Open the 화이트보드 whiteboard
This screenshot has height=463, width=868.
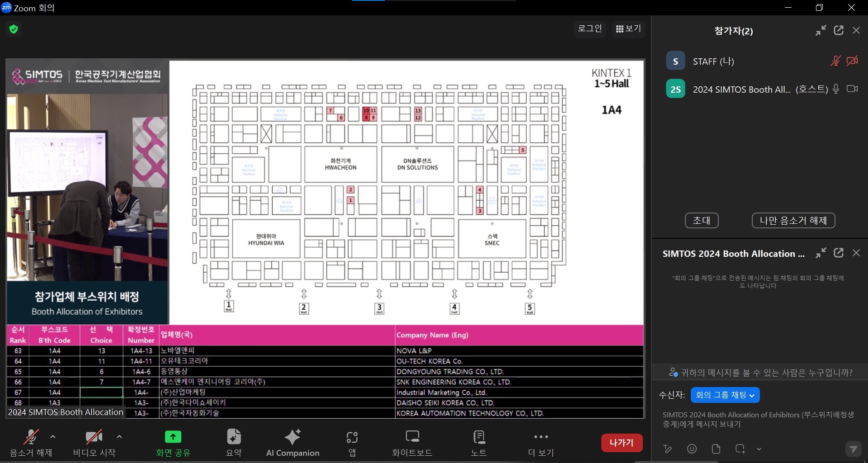[412, 443]
